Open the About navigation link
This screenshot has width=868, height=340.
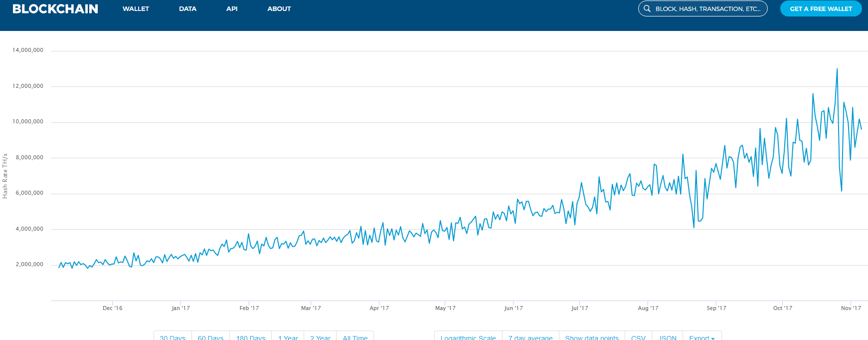coord(279,9)
